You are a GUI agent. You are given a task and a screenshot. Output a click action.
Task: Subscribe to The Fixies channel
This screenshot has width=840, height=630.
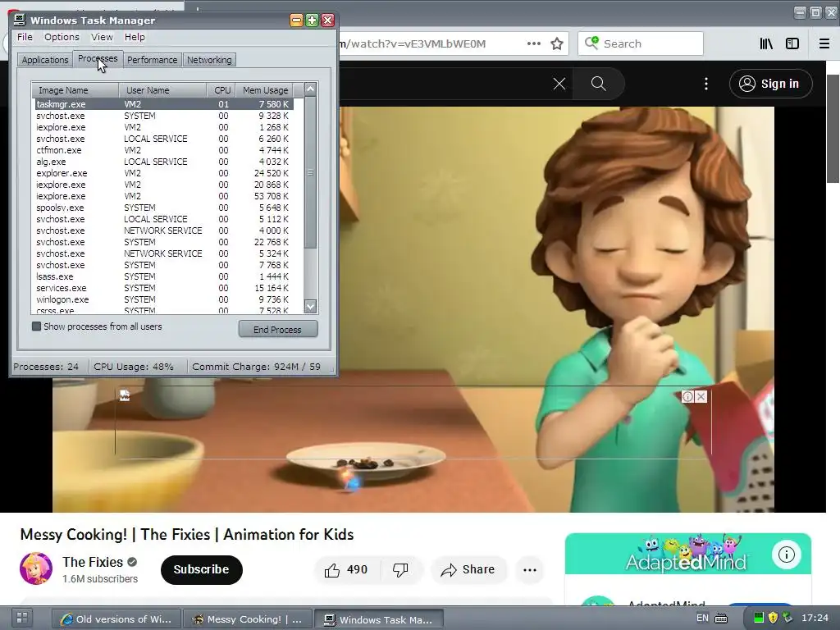202,569
